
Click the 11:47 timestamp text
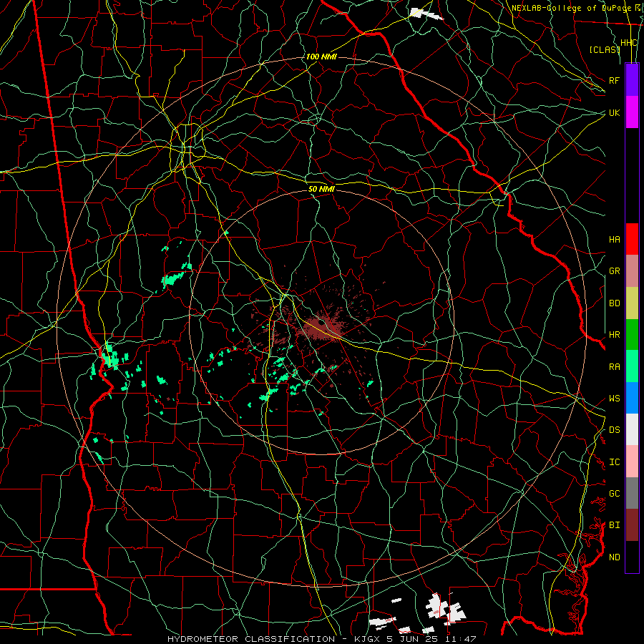point(462,639)
